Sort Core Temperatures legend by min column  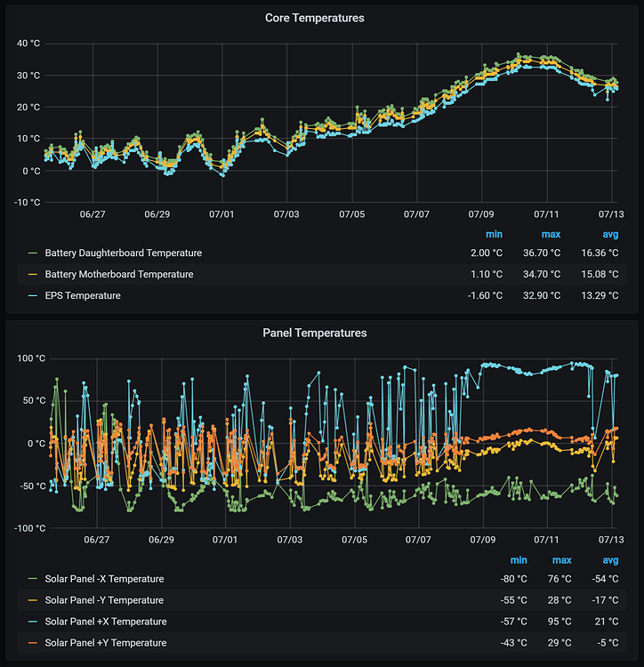point(494,235)
